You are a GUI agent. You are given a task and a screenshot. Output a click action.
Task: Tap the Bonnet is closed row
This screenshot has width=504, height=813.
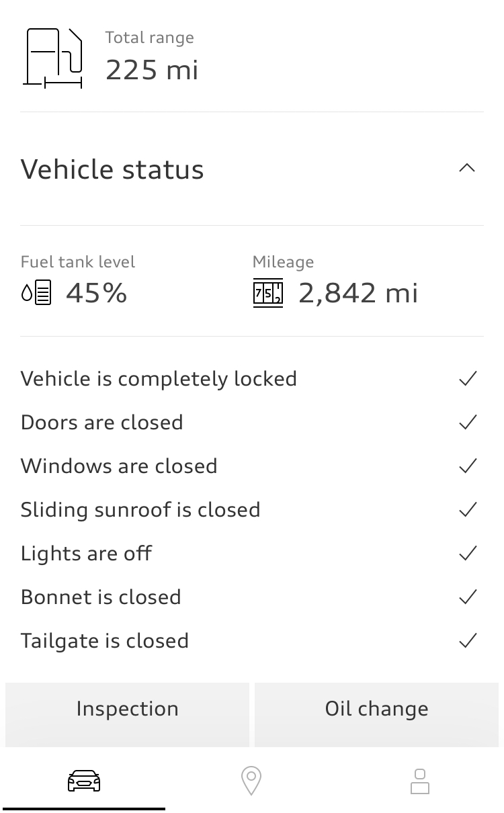click(x=101, y=597)
